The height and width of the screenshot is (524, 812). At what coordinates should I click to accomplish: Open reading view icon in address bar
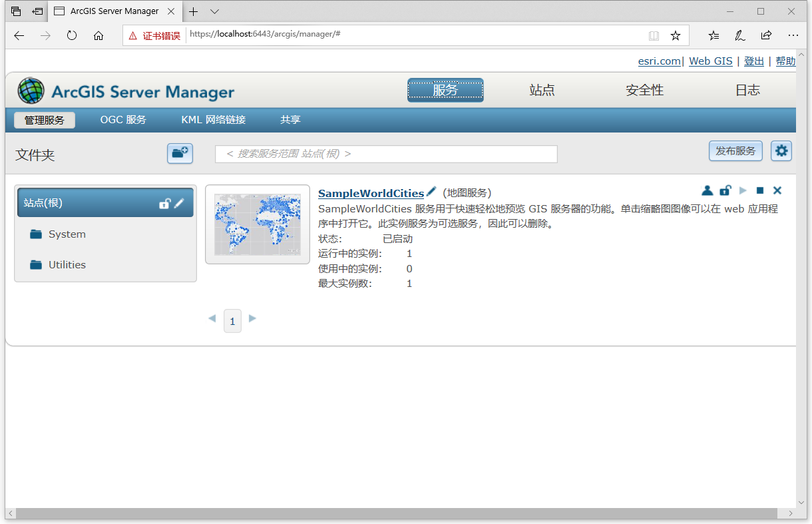click(x=654, y=35)
